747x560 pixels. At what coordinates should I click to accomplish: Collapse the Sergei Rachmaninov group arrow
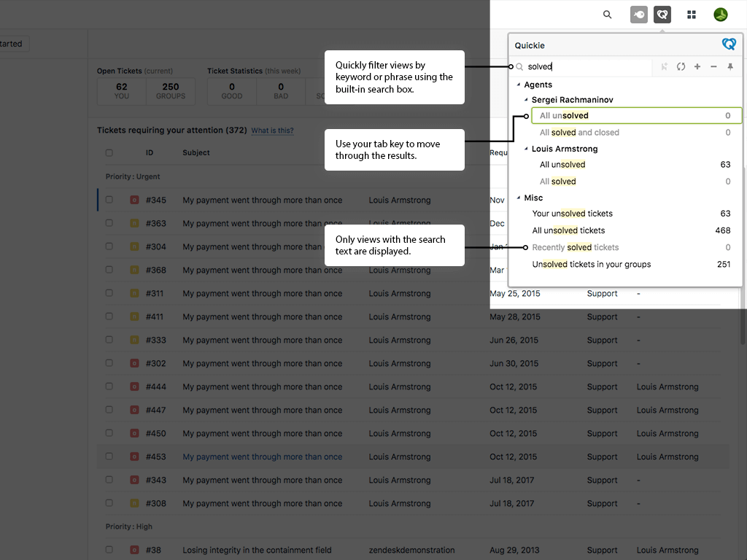coord(526,100)
